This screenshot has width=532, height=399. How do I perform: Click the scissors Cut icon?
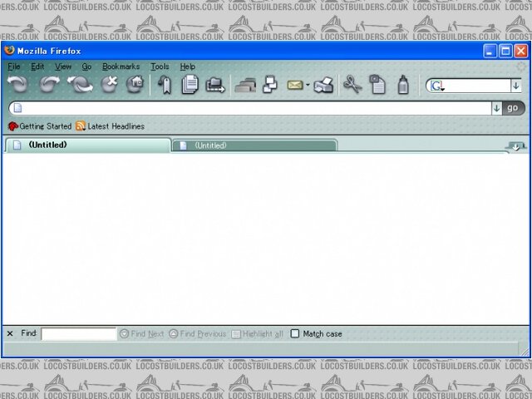(x=352, y=85)
